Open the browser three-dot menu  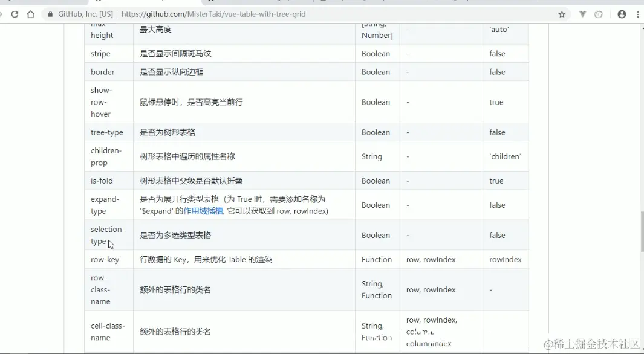pos(638,14)
